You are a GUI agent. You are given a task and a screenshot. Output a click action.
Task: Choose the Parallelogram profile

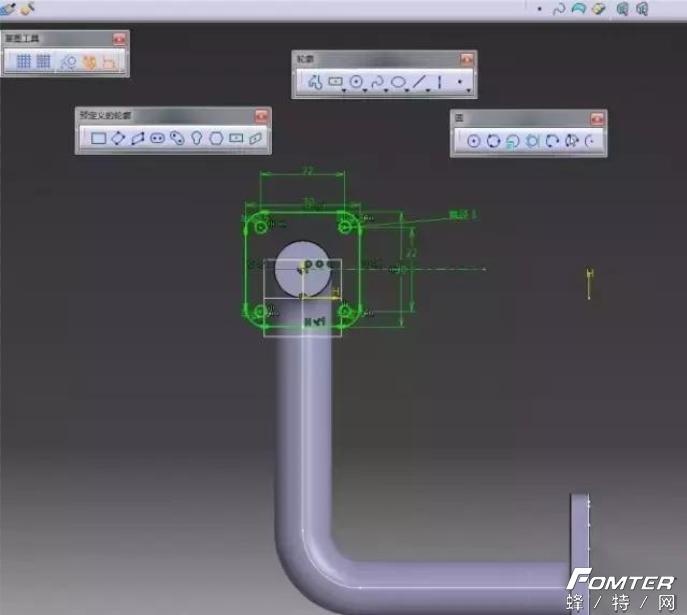click(138, 138)
